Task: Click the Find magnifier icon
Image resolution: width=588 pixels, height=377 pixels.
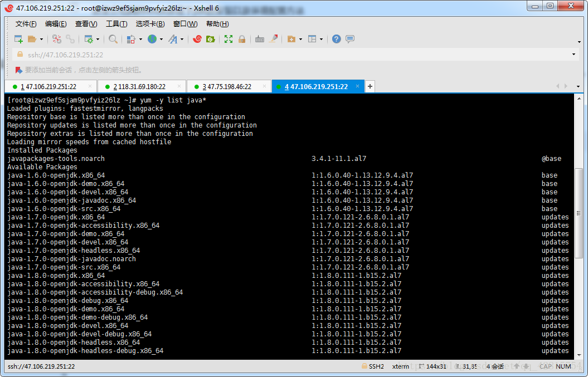Action: 113,39
